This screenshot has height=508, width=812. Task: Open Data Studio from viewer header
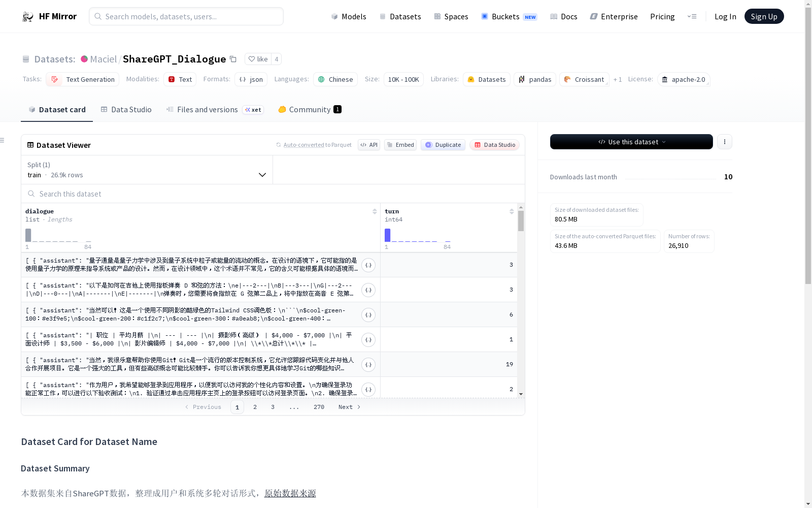coord(494,145)
